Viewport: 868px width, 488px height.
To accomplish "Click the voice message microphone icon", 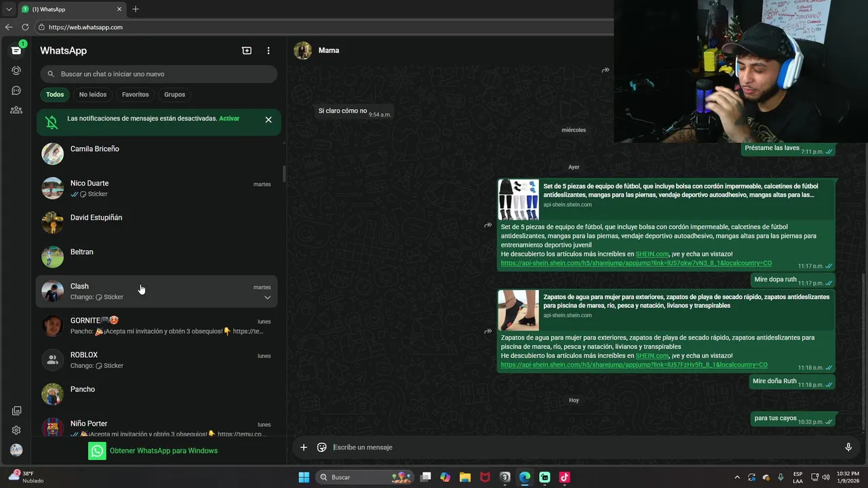I will [x=848, y=447].
